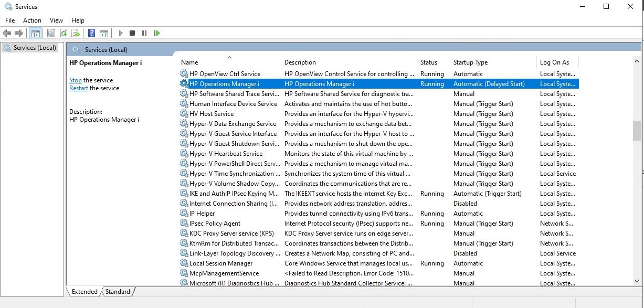644x308 pixels.
Task: Toggle the Show/Hide Action Pane icon
Action: (x=104, y=33)
